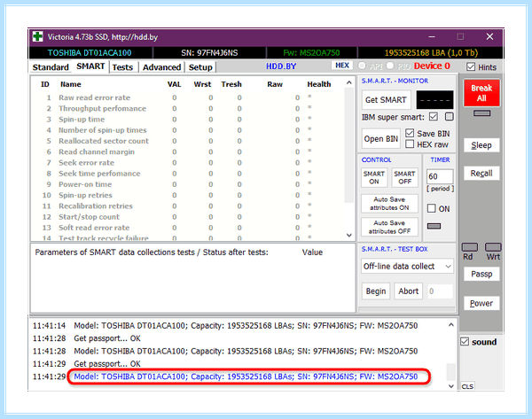Screen dimensions: 532x419
Task: Click the VAL column header
Action: pos(174,84)
